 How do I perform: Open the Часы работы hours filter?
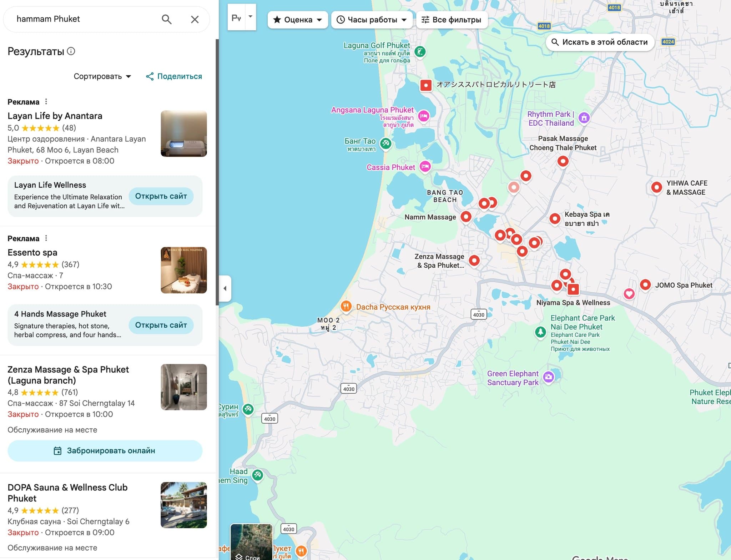click(372, 20)
